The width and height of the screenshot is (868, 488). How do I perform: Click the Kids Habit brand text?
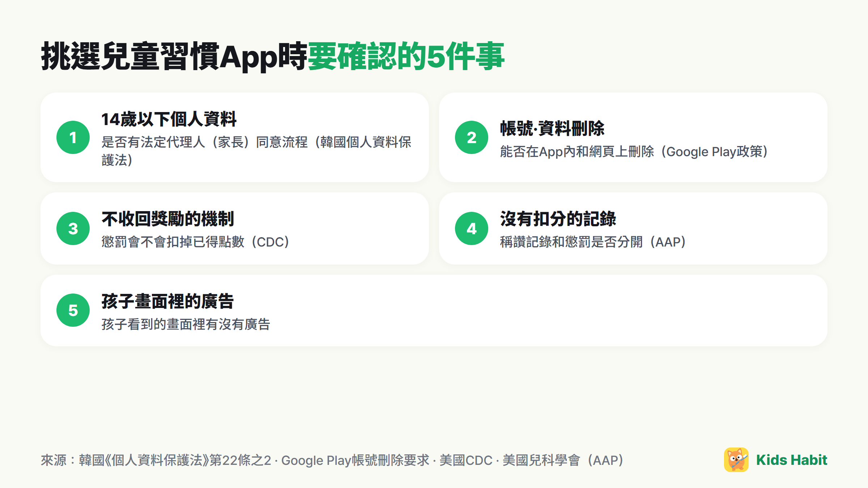[x=791, y=460]
